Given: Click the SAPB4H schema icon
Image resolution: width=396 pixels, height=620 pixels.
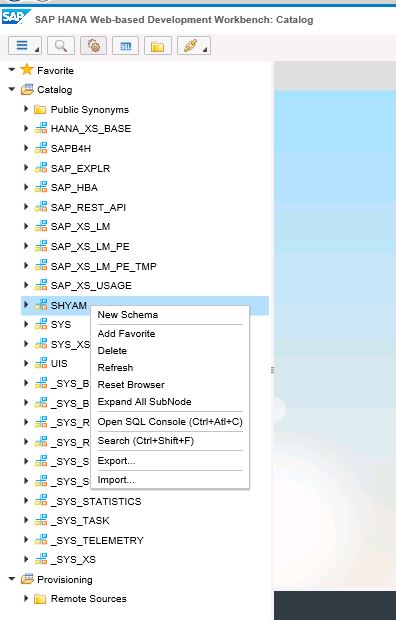Looking at the screenshot, I should click(41, 148).
